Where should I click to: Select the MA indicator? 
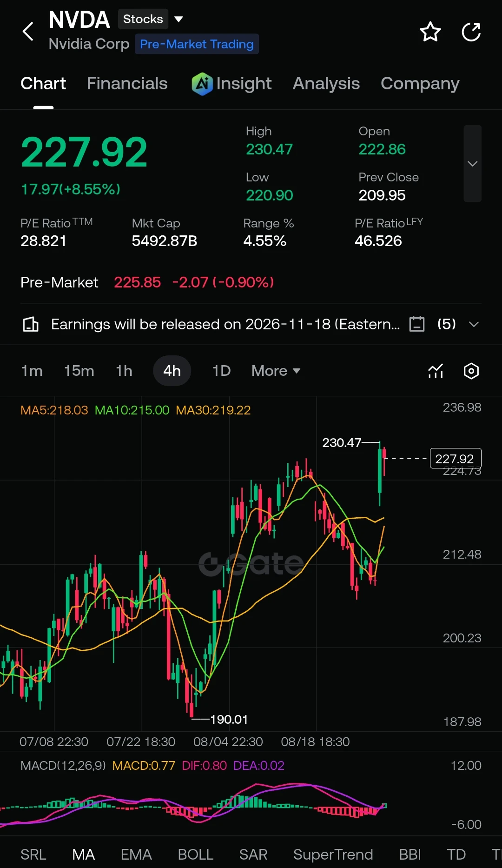(84, 855)
